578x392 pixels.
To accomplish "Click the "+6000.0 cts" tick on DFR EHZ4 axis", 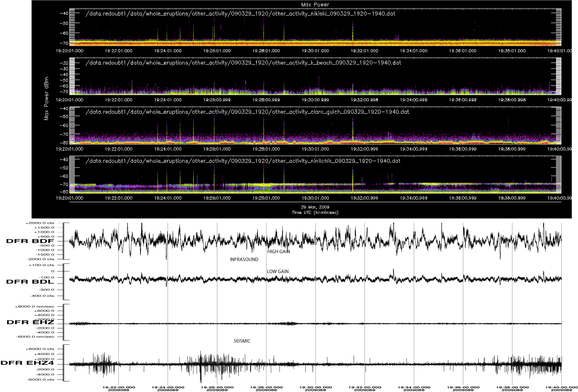I will (x=39, y=349).
